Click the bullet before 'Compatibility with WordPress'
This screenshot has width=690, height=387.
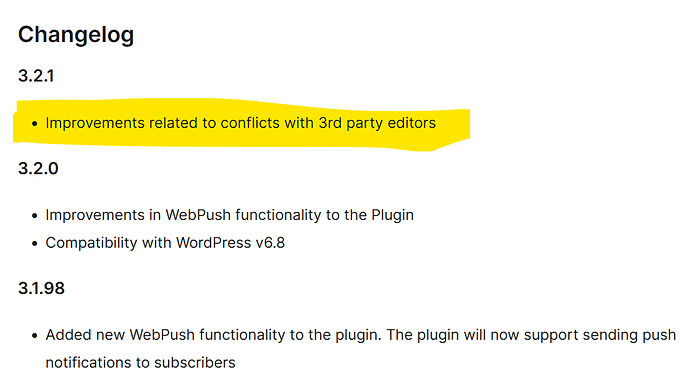click(x=35, y=243)
